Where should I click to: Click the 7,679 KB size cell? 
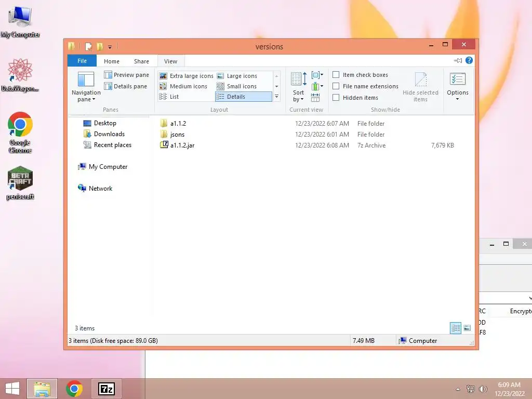pyautogui.click(x=443, y=145)
